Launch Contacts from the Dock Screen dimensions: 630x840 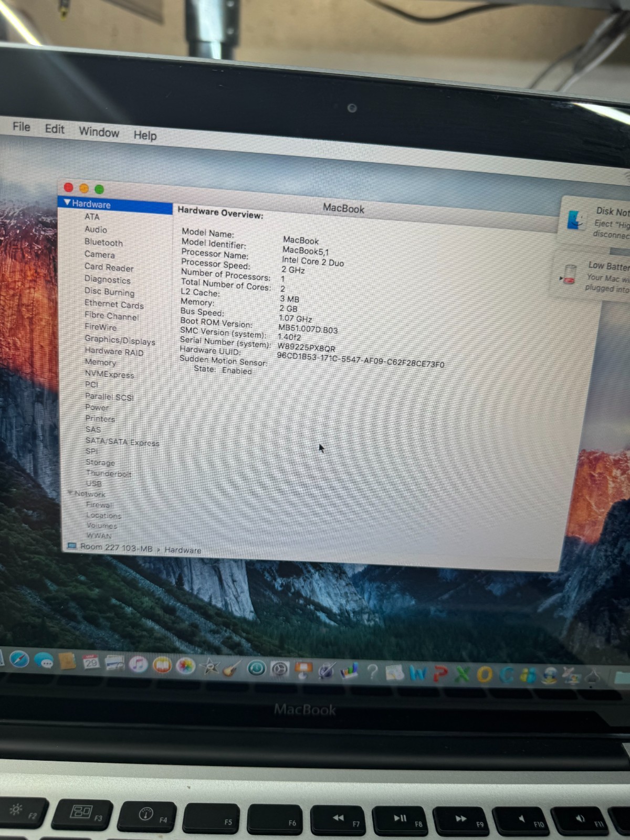68,661
